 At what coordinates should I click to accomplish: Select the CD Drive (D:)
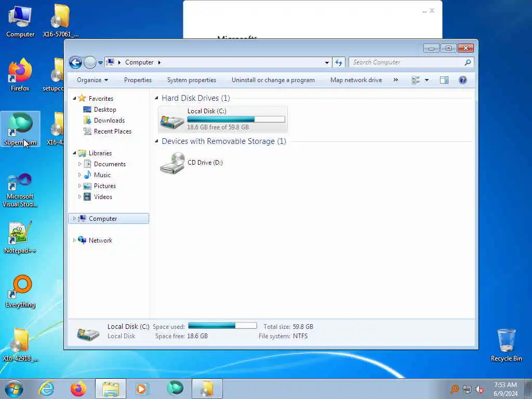pos(192,163)
